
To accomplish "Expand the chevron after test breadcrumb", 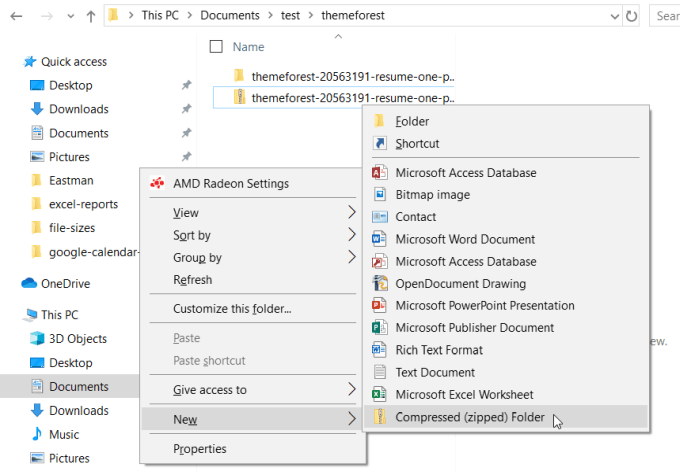I will tap(311, 16).
